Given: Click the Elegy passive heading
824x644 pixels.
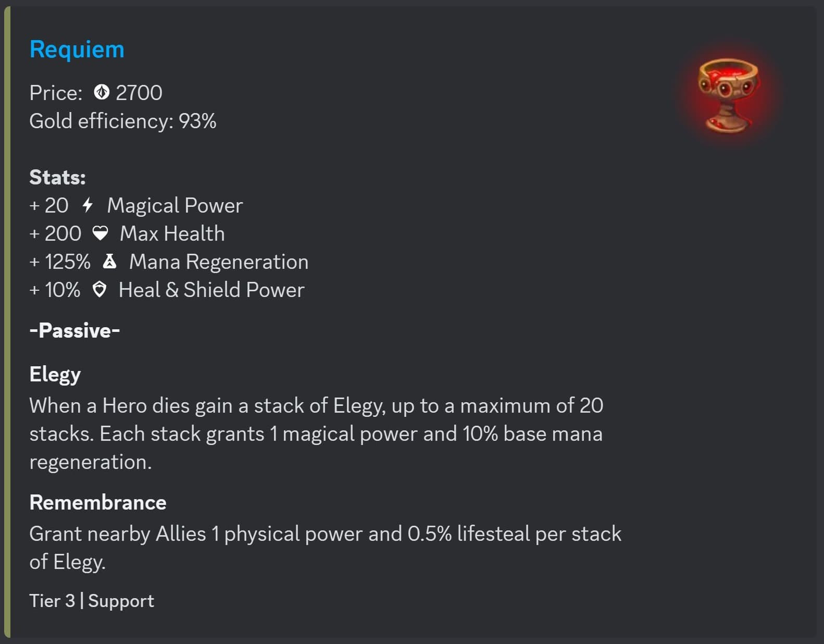Looking at the screenshot, I should (x=55, y=374).
